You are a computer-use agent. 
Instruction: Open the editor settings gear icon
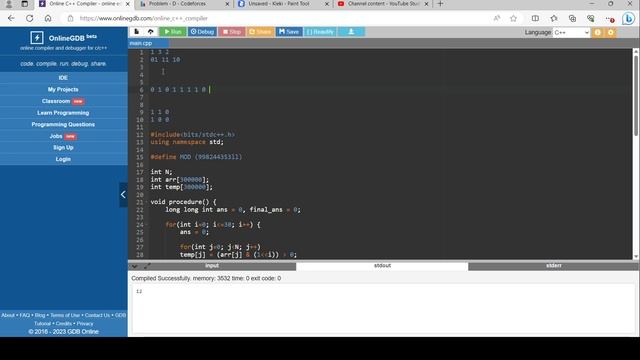611,32
